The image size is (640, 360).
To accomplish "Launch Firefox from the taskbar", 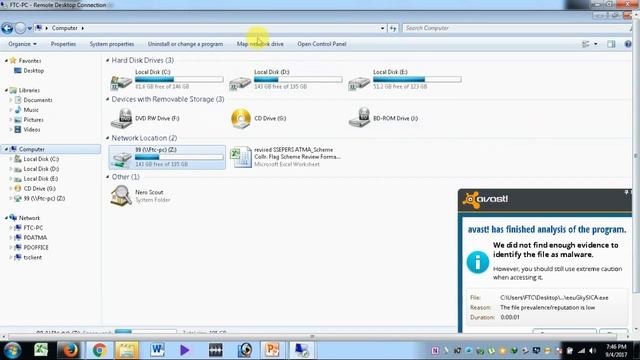I will 70,350.
